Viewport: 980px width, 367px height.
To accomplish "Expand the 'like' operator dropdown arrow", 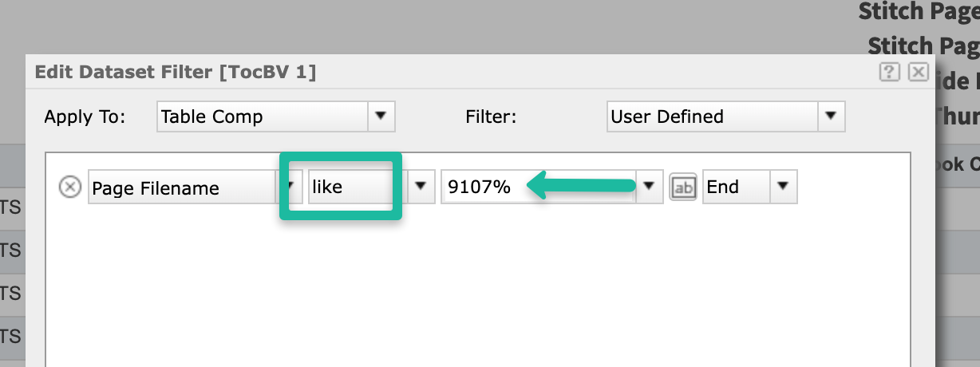I will [x=421, y=187].
